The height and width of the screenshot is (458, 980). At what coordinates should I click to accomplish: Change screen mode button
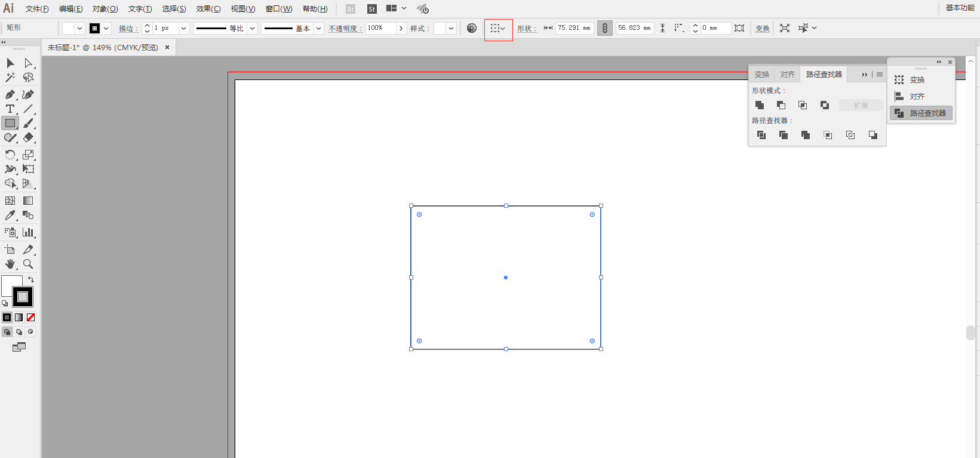tap(19, 347)
